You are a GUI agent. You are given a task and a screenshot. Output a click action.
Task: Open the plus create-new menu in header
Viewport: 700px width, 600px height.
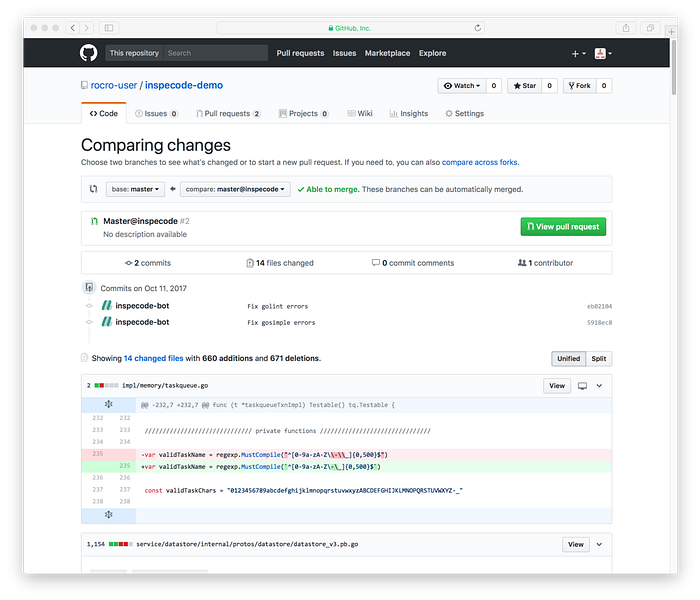[x=579, y=54]
